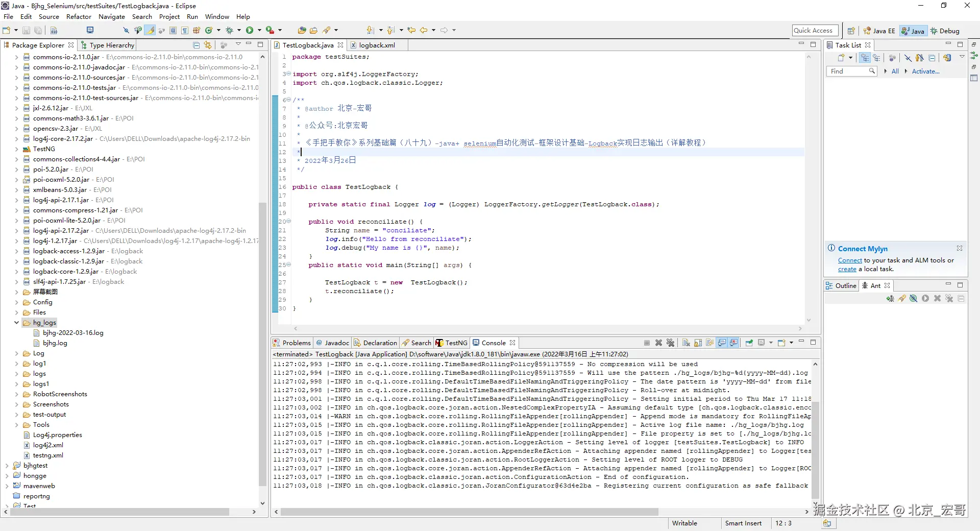Expand the Screenshots folder
Viewport: 980px width, 531px height.
click(16, 404)
